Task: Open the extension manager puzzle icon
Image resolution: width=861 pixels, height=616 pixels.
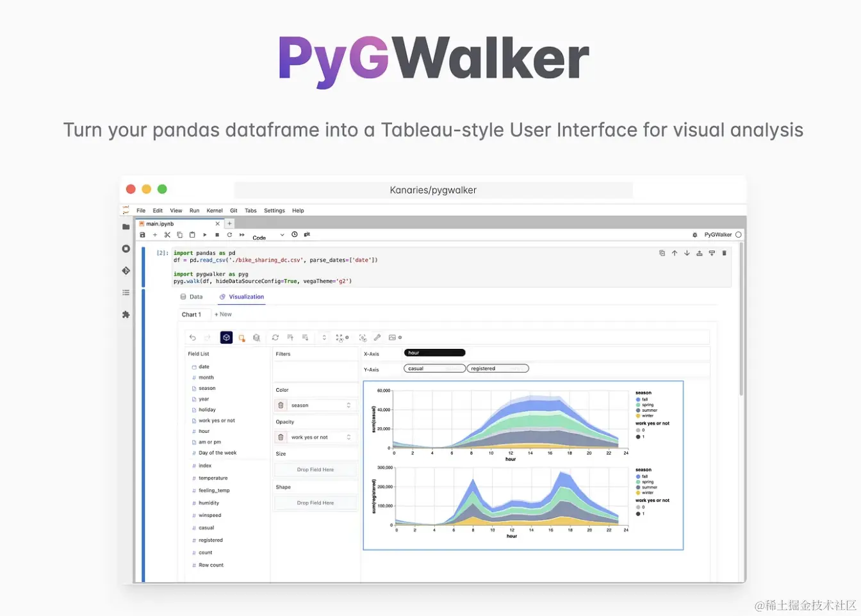Action: click(126, 314)
